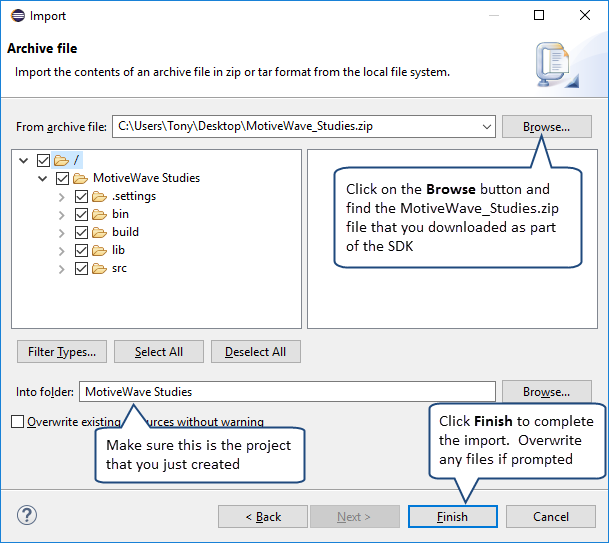Toggle the MotiveWave Studies checkbox

point(63,178)
